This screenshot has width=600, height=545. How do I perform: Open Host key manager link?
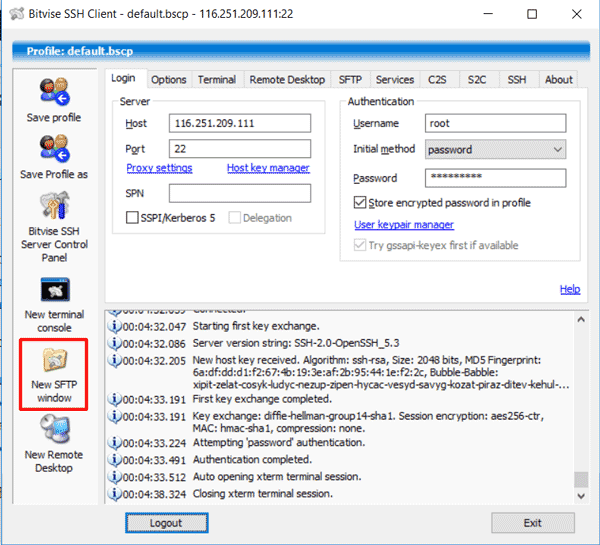[x=268, y=168]
